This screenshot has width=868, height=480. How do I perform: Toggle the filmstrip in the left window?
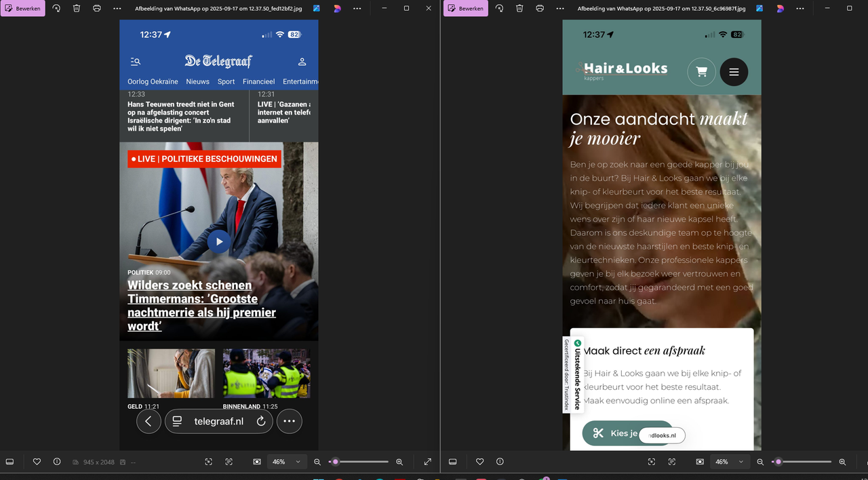[9, 462]
